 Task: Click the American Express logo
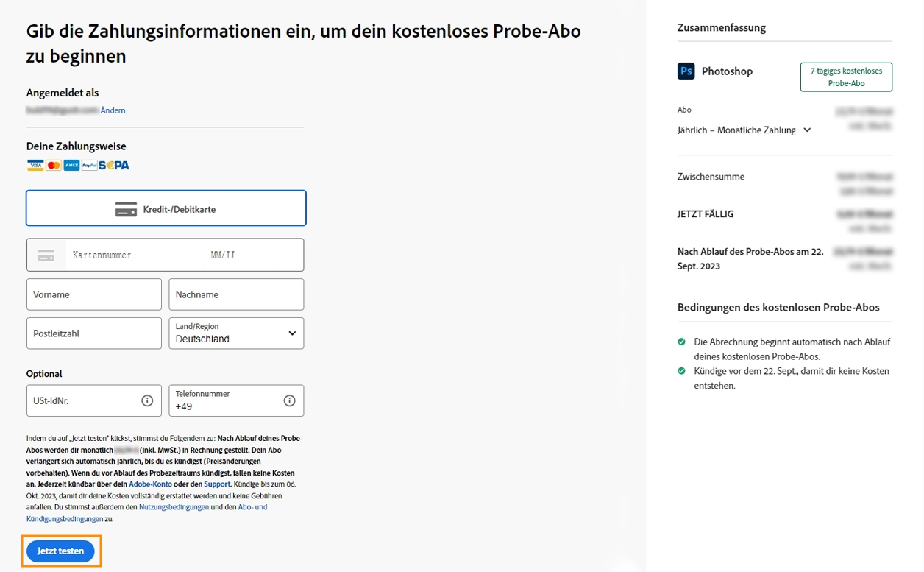tap(71, 166)
